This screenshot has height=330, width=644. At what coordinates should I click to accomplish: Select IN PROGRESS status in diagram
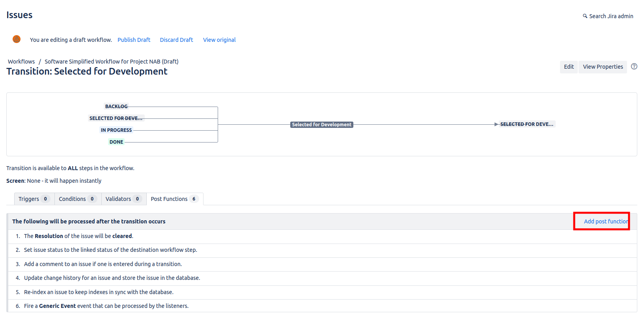click(x=116, y=130)
